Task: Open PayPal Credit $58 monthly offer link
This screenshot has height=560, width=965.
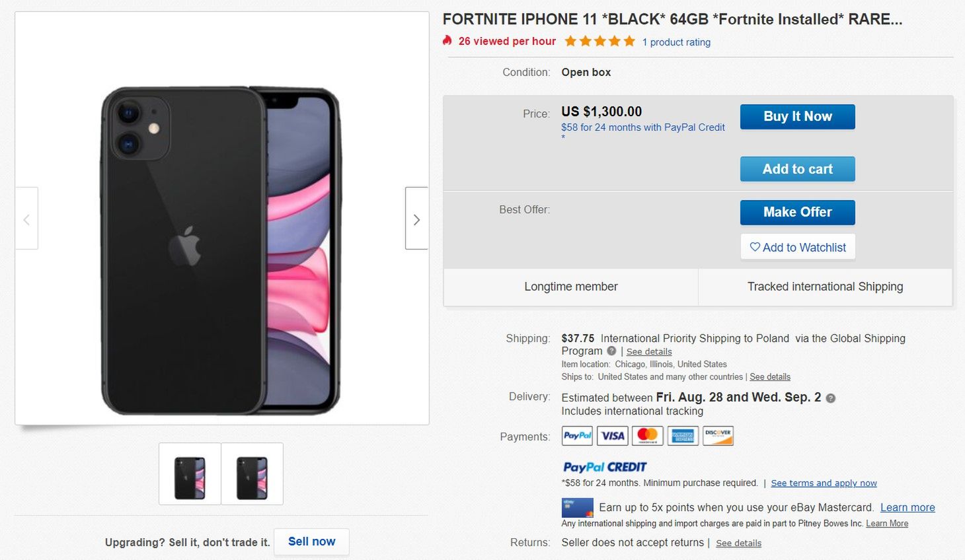Action: (642, 127)
